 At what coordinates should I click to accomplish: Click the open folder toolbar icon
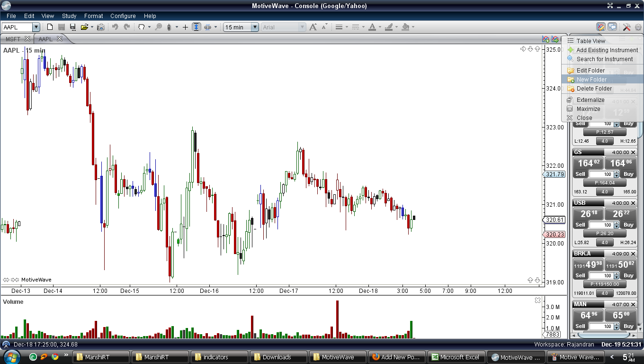(84, 27)
